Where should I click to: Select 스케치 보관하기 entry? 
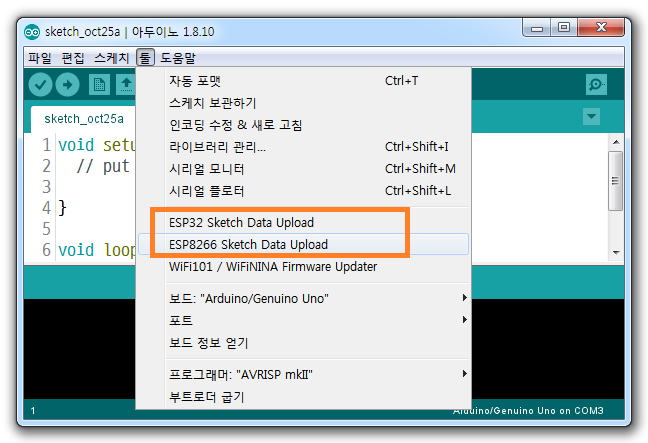tap(304, 103)
